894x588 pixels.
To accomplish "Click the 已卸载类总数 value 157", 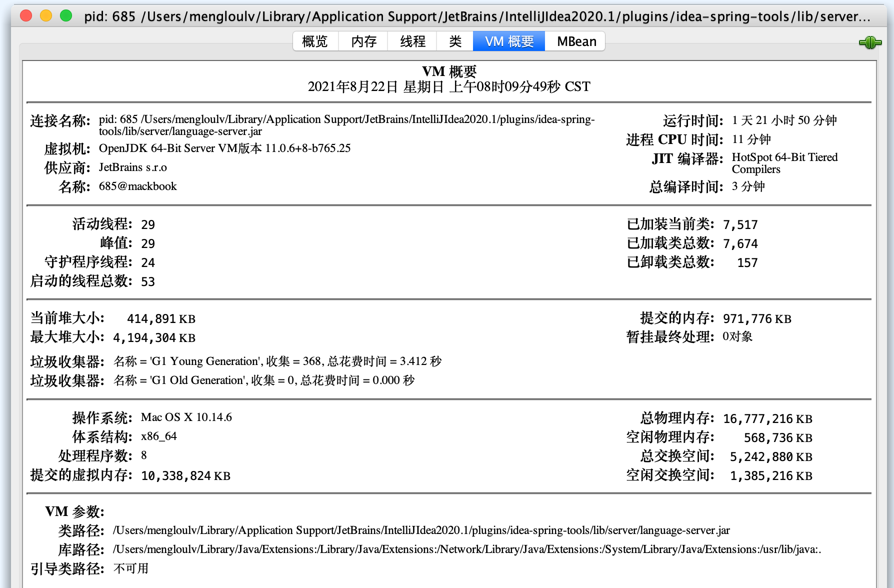I will tap(747, 262).
